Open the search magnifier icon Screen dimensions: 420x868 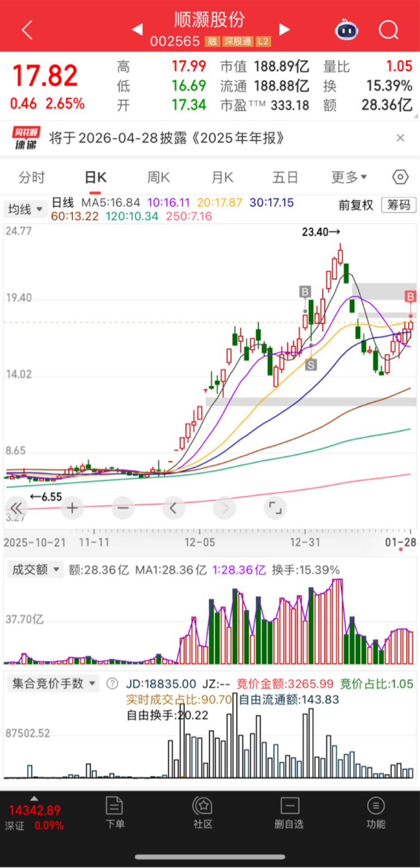[389, 30]
